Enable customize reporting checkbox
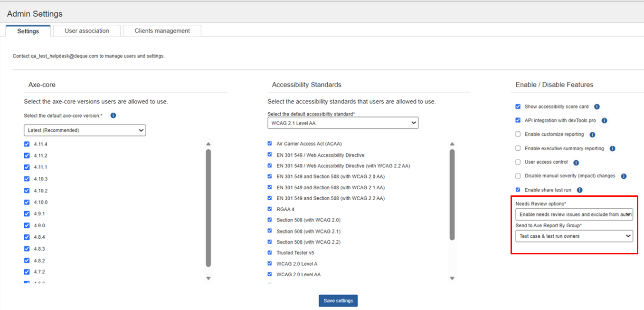 [x=518, y=135]
